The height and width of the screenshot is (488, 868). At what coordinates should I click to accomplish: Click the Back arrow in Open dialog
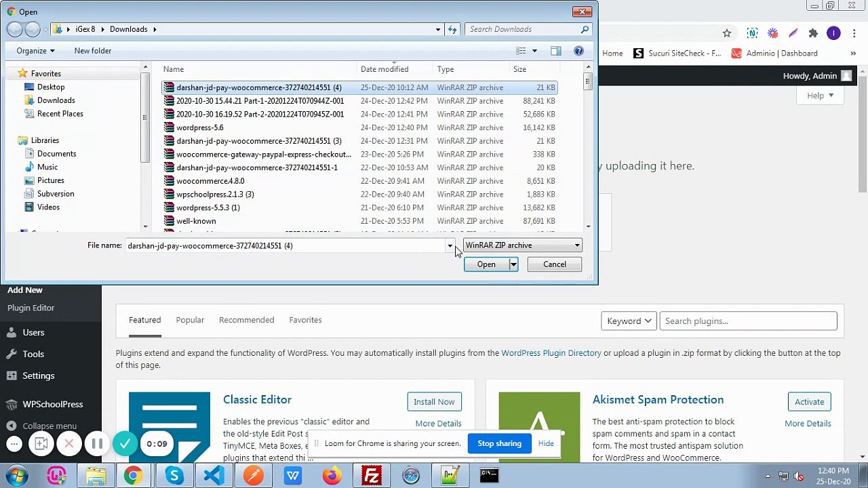(x=14, y=29)
